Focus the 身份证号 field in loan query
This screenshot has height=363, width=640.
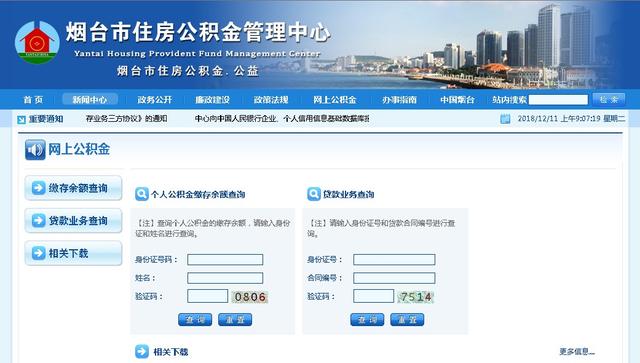point(394,260)
